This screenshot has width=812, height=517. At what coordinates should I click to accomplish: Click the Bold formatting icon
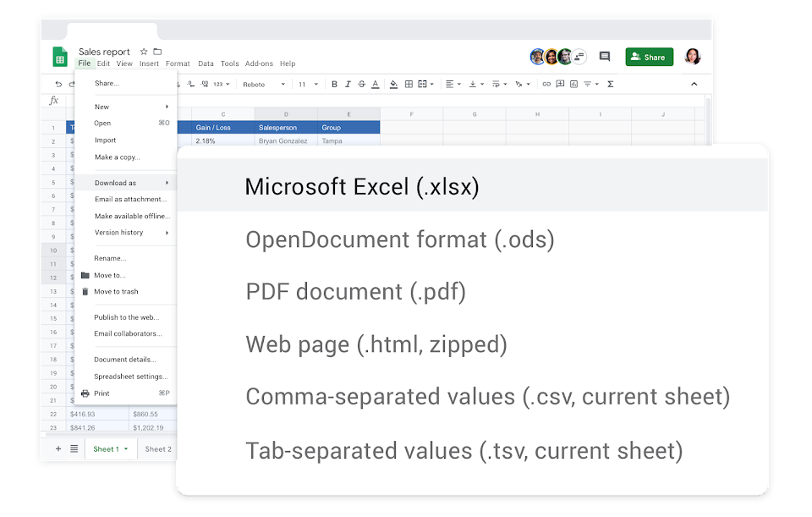pos(335,85)
